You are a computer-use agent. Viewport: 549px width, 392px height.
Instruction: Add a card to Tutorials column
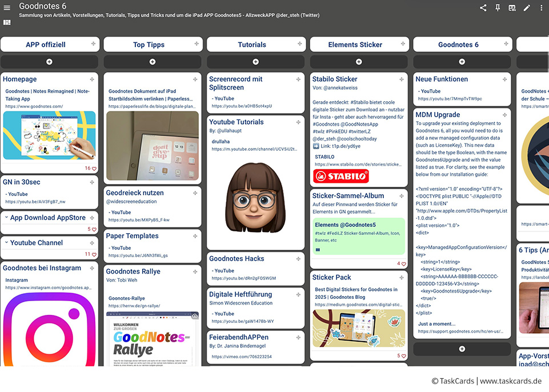coord(255,62)
